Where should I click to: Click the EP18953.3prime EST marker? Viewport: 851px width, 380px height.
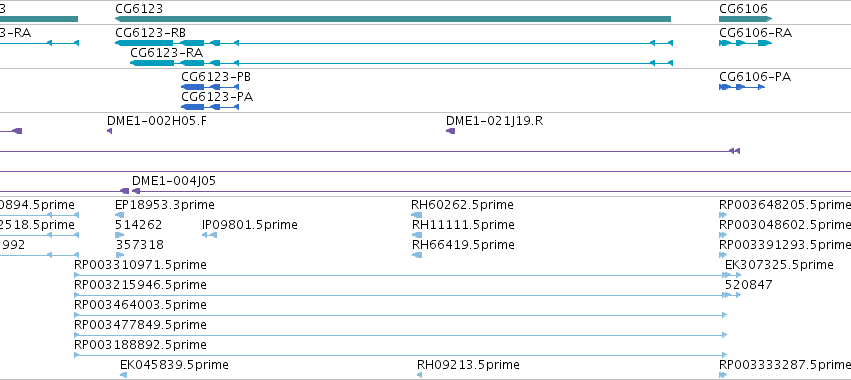[119, 215]
